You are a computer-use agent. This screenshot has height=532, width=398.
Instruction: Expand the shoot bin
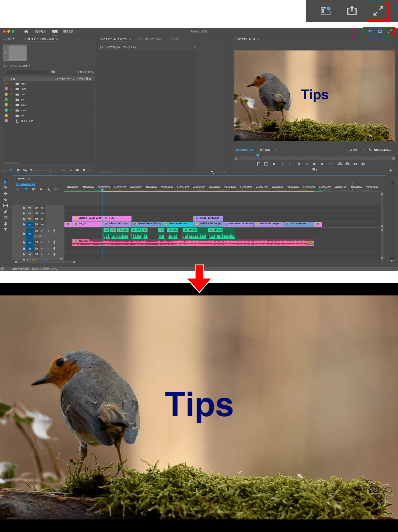[x=12, y=105]
